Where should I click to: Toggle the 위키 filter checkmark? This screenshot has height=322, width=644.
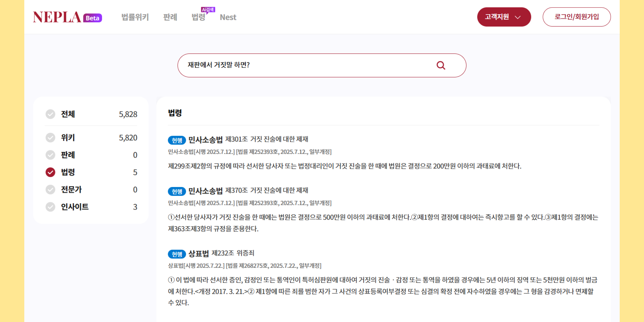(x=50, y=138)
